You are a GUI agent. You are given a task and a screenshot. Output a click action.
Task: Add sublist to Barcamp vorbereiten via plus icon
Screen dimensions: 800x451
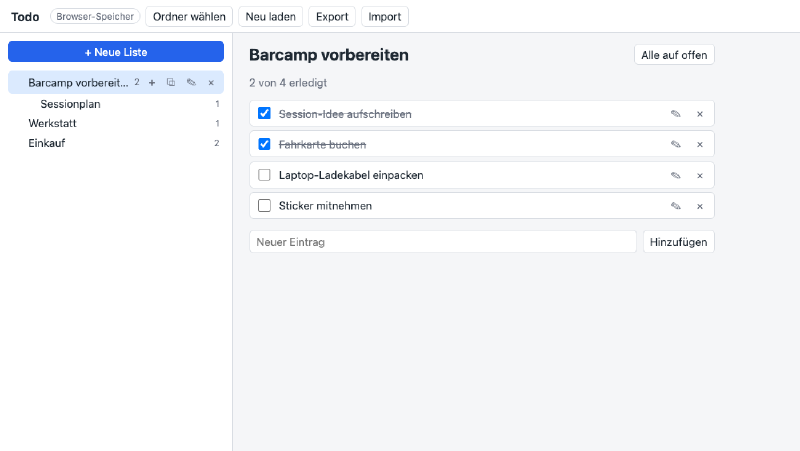[152, 83]
